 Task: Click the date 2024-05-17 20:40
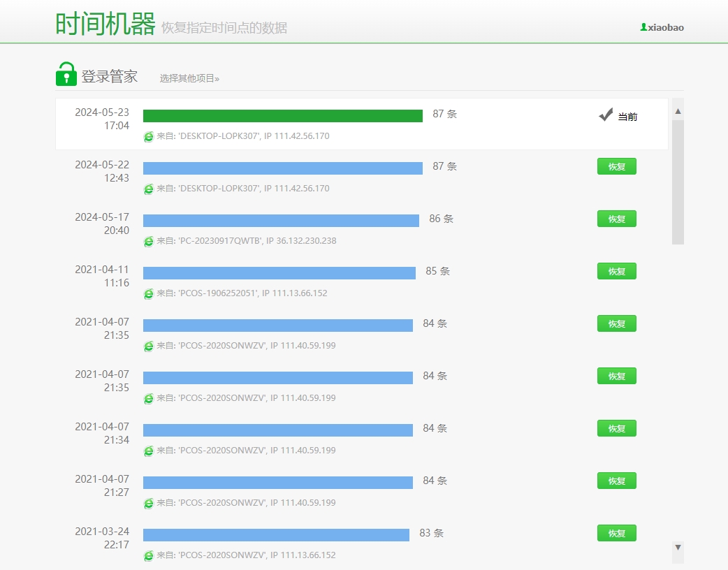[x=102, y=224]
